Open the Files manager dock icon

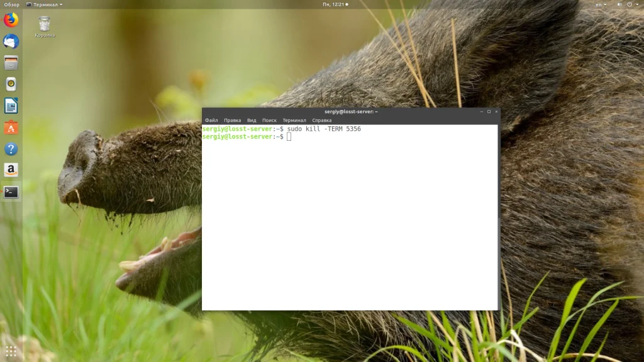[11, 63]
